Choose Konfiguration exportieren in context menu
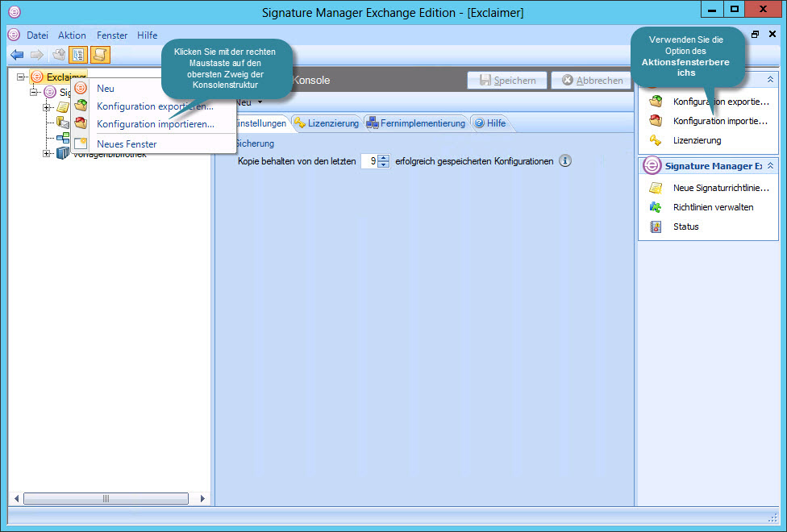 (x=155, y=106)
